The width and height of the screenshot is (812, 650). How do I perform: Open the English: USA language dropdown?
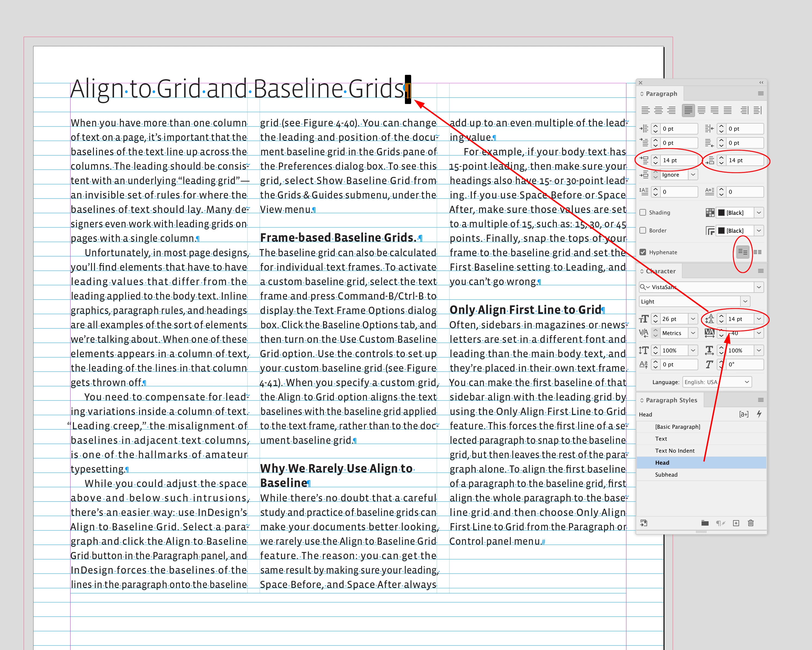point(746,382)
